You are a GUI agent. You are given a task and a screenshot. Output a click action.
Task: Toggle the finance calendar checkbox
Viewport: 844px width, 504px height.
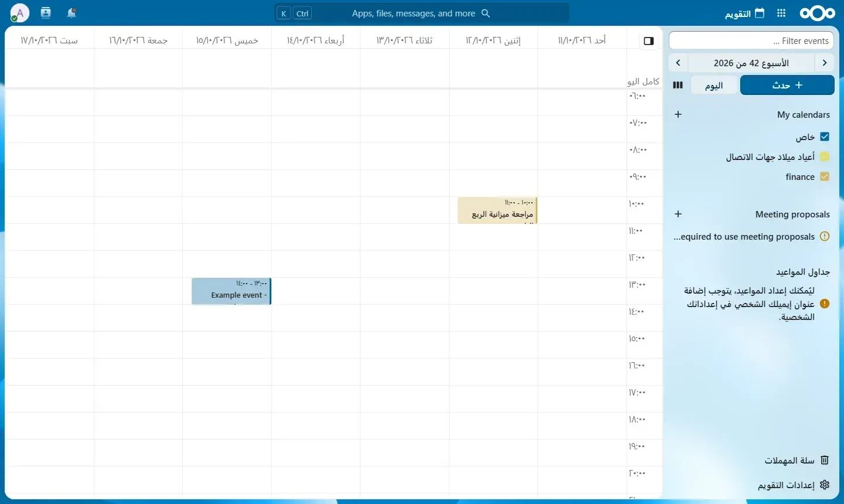tap(825, 176)
